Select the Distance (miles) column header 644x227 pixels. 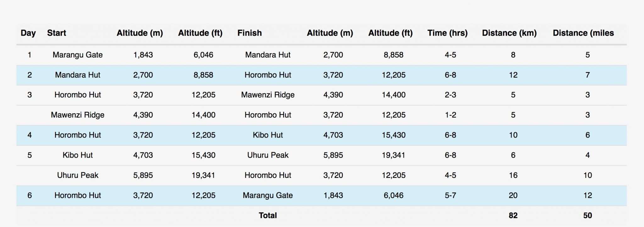583,33
